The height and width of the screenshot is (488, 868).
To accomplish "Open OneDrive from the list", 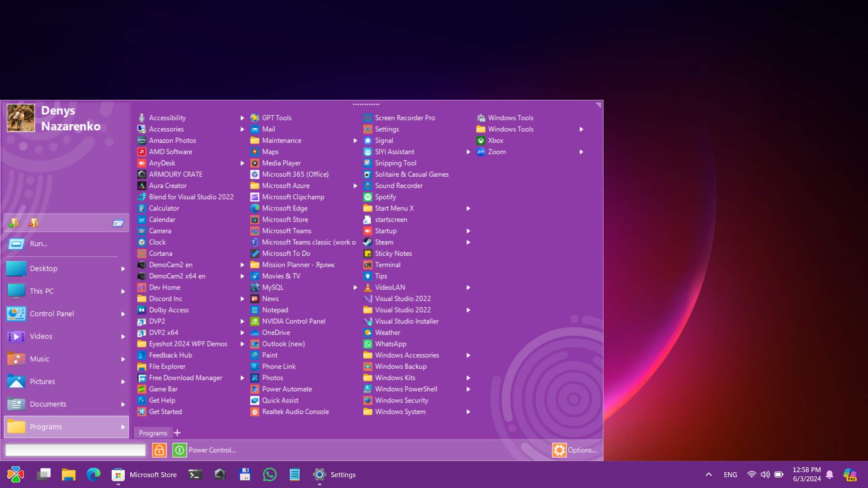I will (x=270, y=333).
